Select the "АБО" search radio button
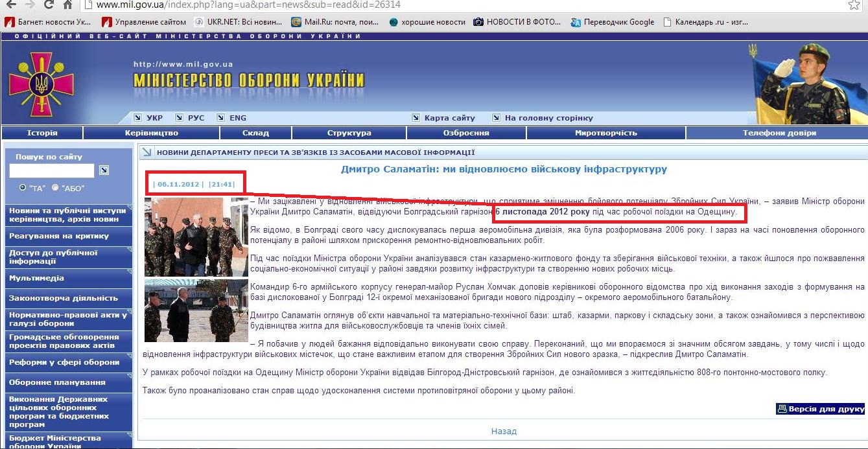The height and width of the screenshot is (449, 868). point(55,188)
